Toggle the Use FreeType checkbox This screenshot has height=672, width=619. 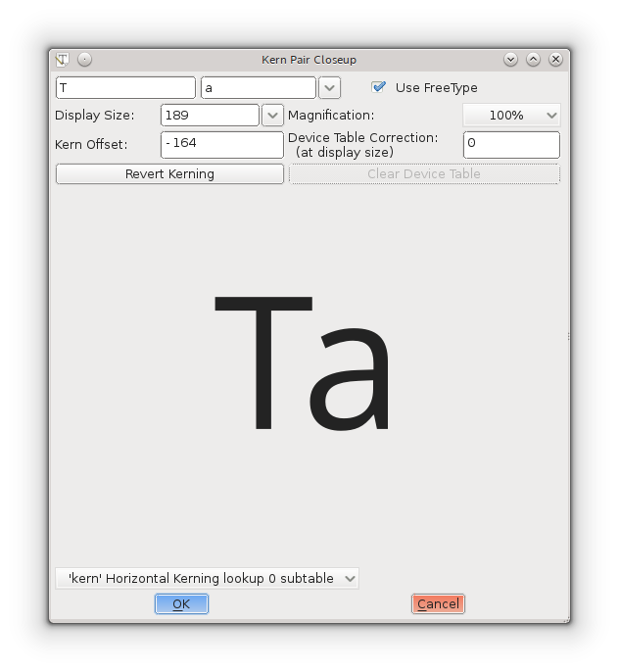click(x=379, y=87)
